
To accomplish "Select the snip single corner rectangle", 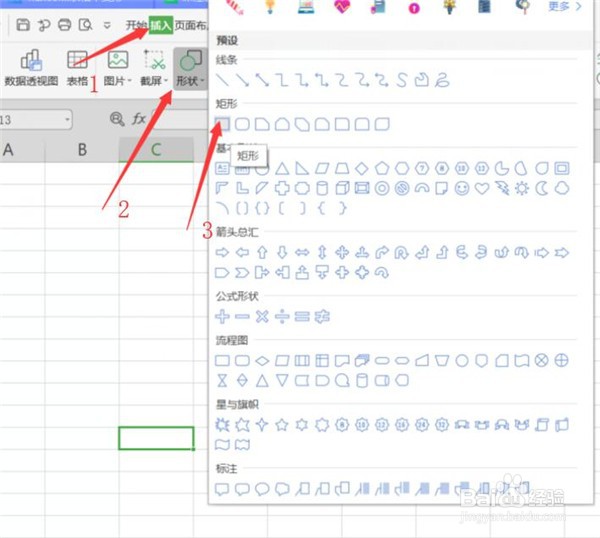I will (x=262, y=124).
